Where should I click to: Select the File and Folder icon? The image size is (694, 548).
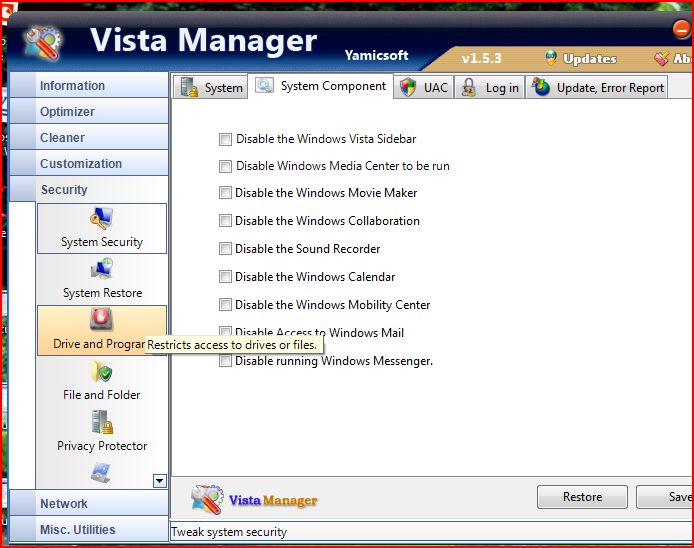[101, 373]
